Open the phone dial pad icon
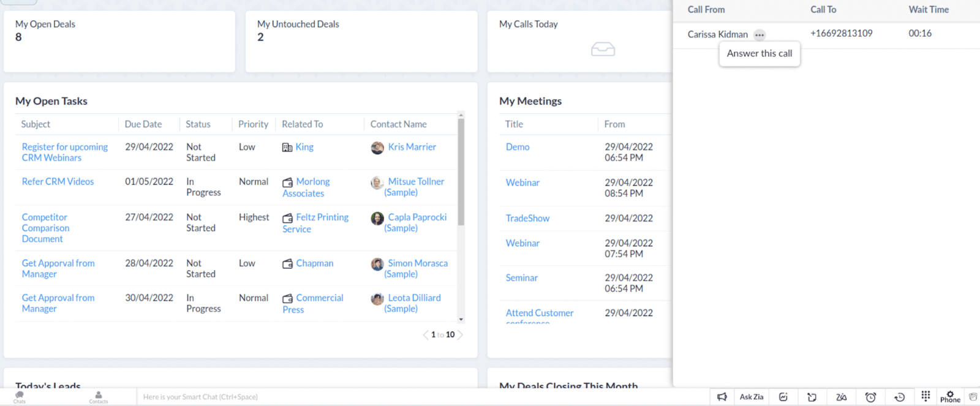This screenshot has width=980, height=406. [925, 396]
